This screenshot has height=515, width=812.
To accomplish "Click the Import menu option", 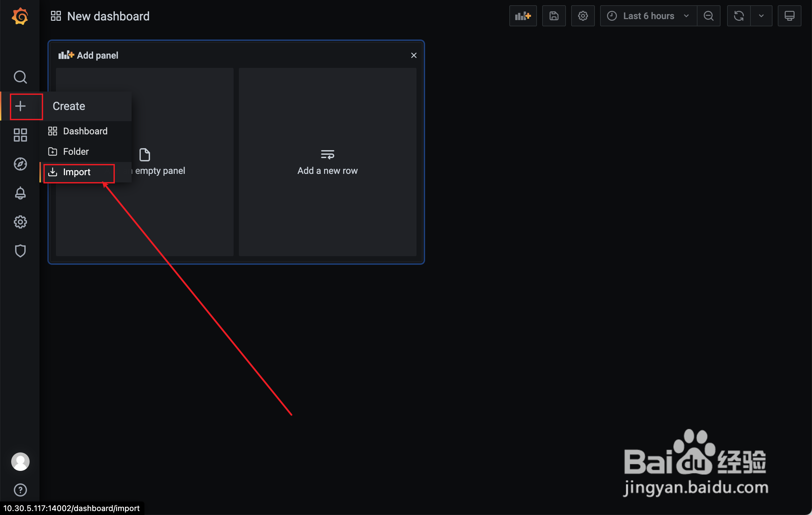I will tap(77, 171).
